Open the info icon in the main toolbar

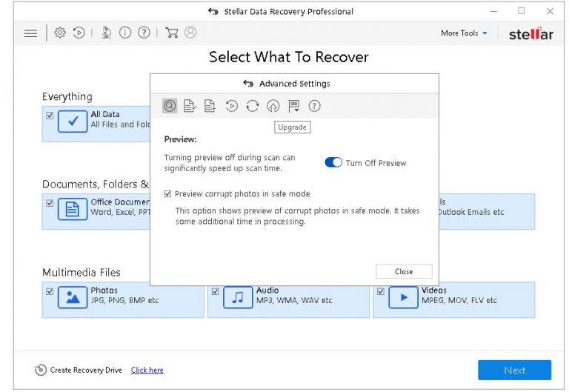[125, 33]
